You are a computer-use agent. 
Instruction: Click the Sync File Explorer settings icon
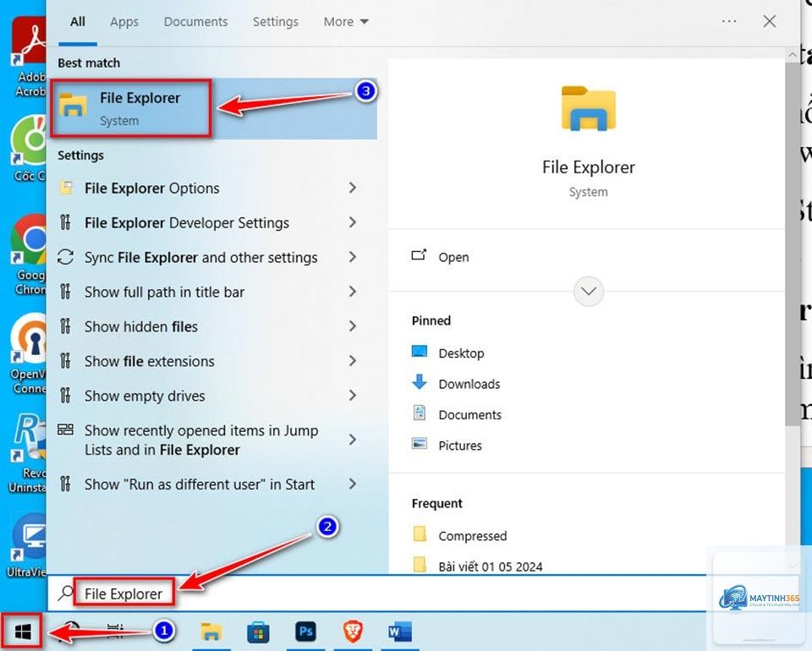[65, 257]
